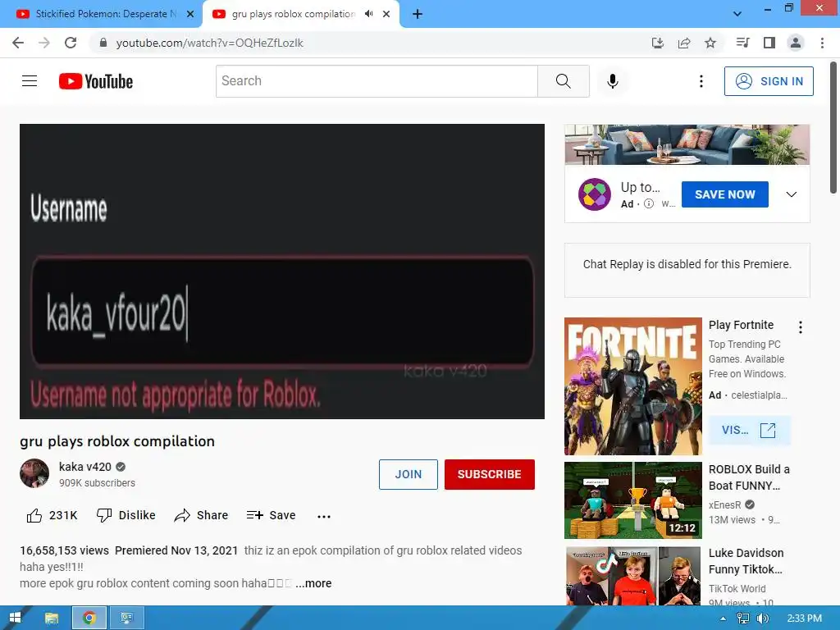Subscribe to kaka v420 channel

point(489,474)
